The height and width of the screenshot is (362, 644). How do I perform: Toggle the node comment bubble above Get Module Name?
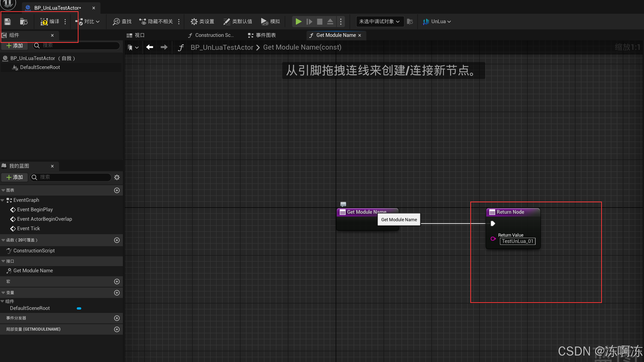pyautogui.click(x=343, y=204)
